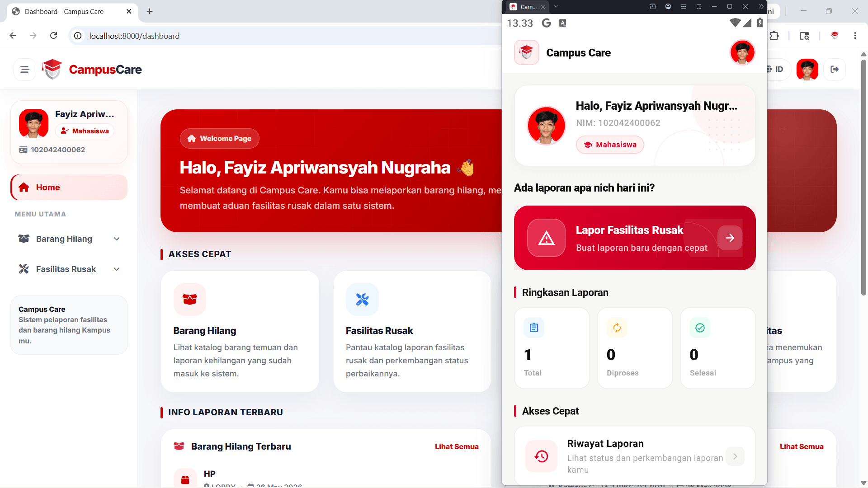Click the toolbox icon in emulator title bar

coord(653,7)
